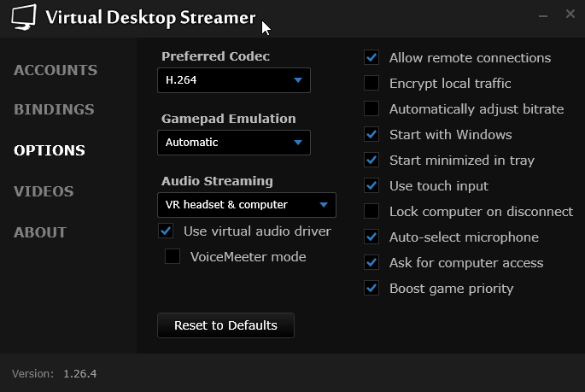
Task: Click the version number 1.26.4
Action: tap(79, 374)
